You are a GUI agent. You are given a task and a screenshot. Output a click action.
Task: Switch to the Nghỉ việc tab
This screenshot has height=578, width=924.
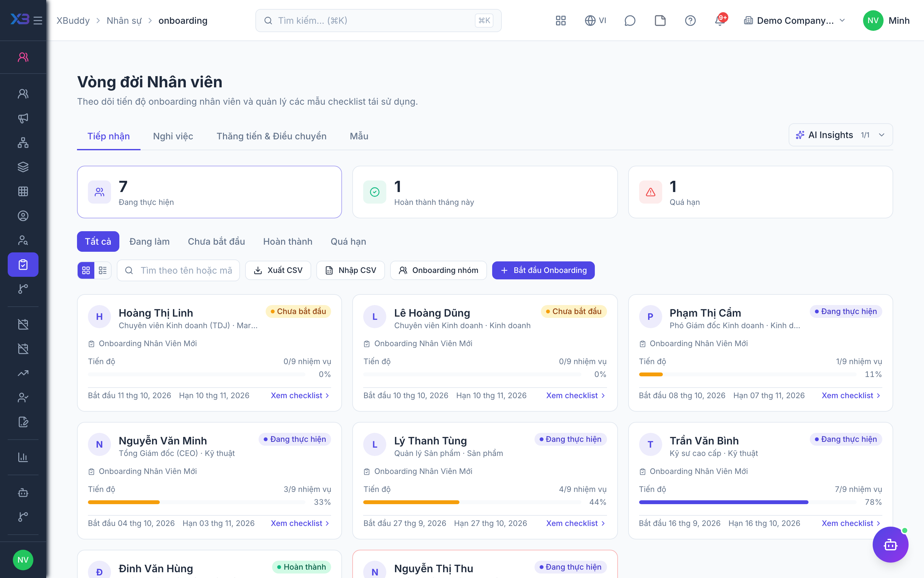pyautogui.click(x=173, y=136)
